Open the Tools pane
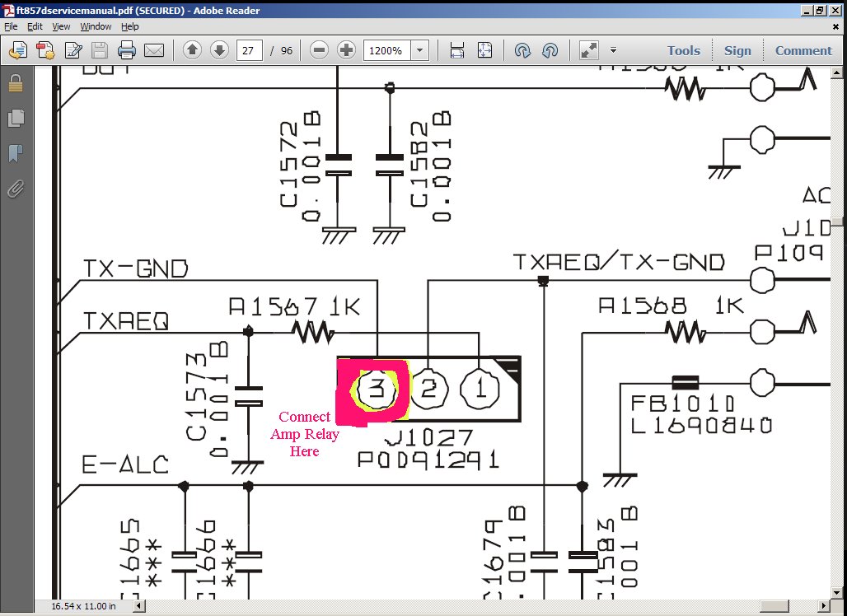 point(683,50)
